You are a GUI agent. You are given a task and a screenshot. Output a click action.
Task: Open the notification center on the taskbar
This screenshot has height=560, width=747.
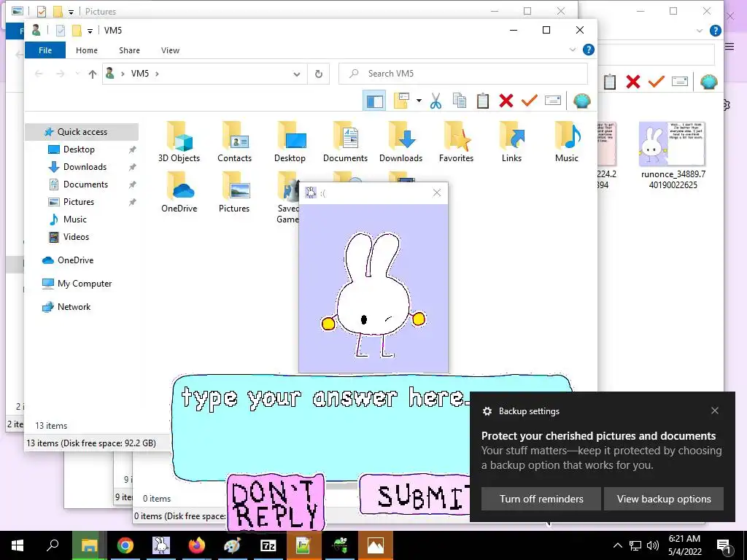pyautogui.click(x=724, y=545)
